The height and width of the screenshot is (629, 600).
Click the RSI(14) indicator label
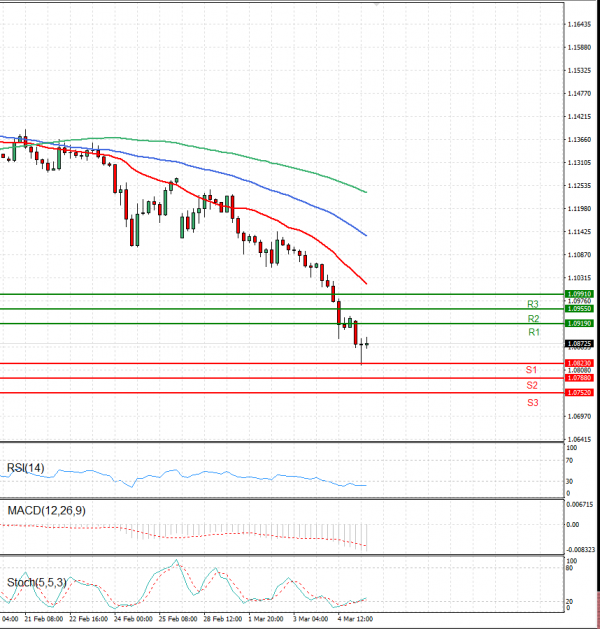point(26,468)
